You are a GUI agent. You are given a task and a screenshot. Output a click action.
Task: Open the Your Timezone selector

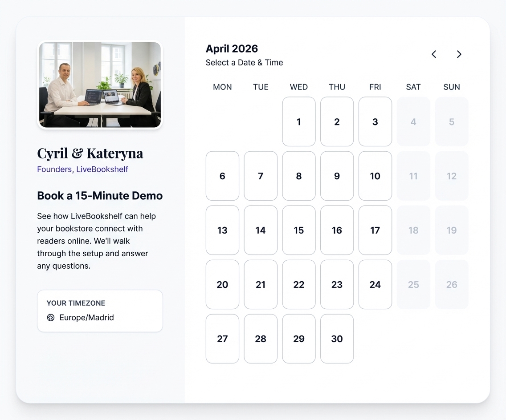coord(100,311)
